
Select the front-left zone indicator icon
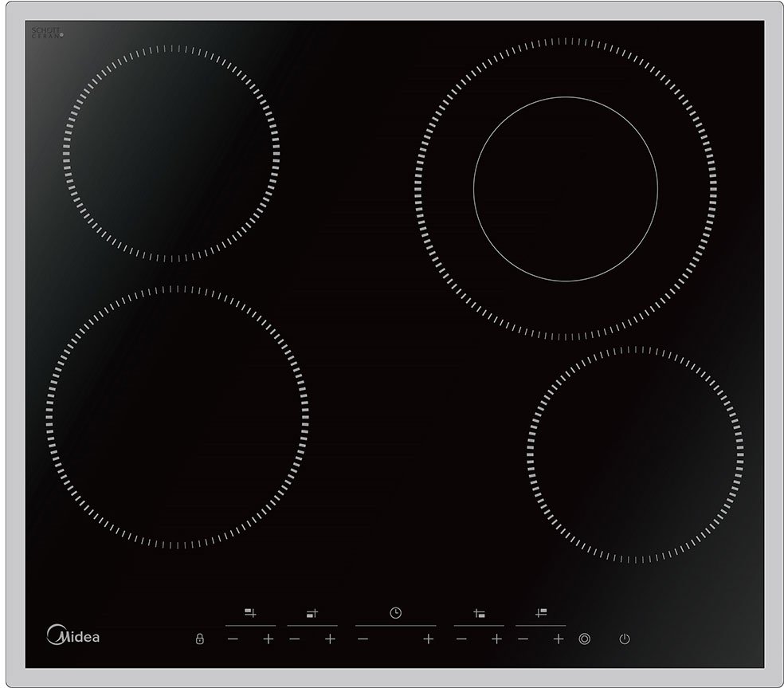pyautogui.click(x=312, y=613)
